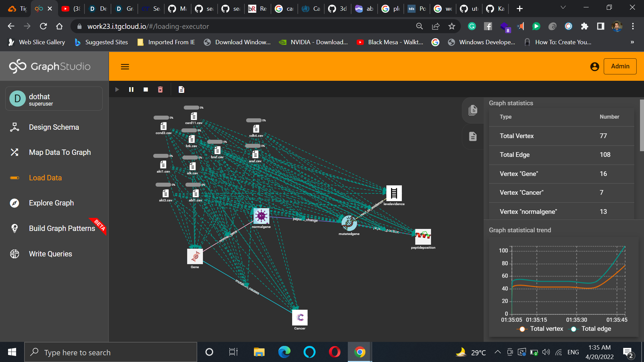Select the Gene vertex node

click(195, 256)
